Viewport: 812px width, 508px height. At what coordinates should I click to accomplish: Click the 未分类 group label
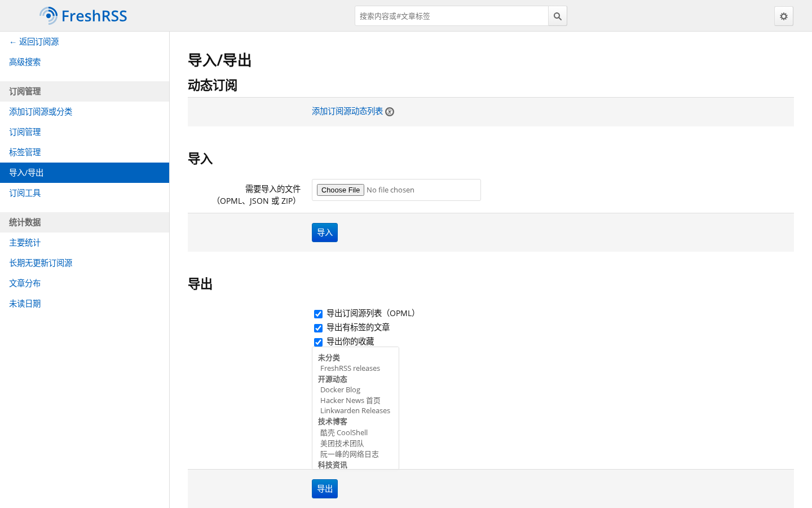[329, 358]
